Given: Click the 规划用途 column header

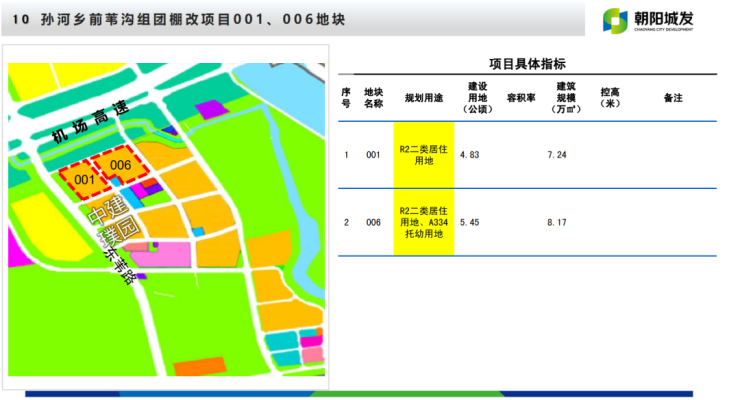Looking at the screenshot, I should pyautogui.click(x=423, y=98).
